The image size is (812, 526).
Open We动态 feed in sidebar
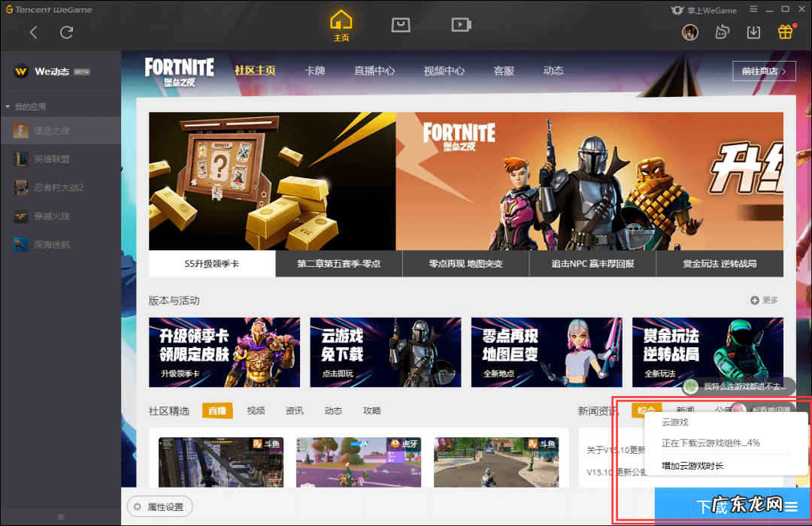(x=52, y=71)
